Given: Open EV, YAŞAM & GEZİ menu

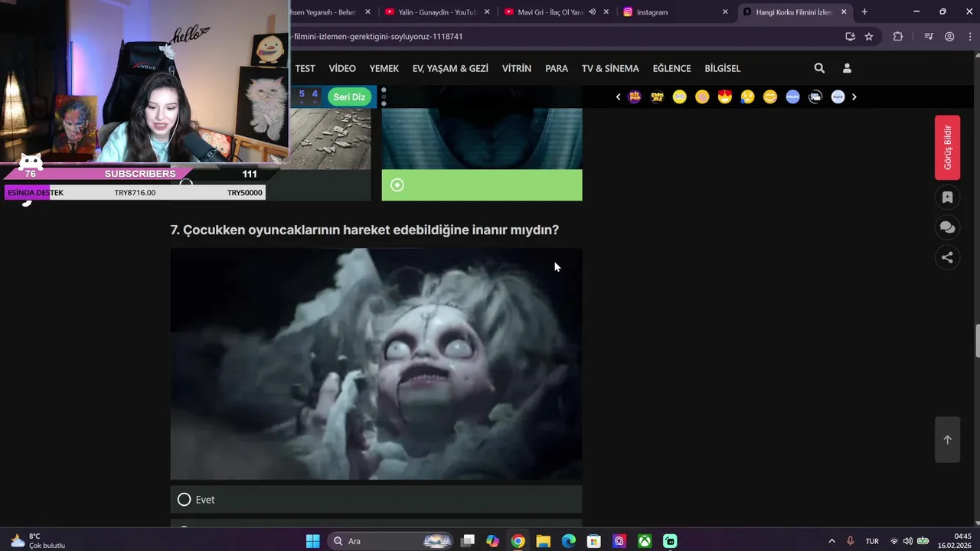Looking at the screenshot, I should point(450,68).
